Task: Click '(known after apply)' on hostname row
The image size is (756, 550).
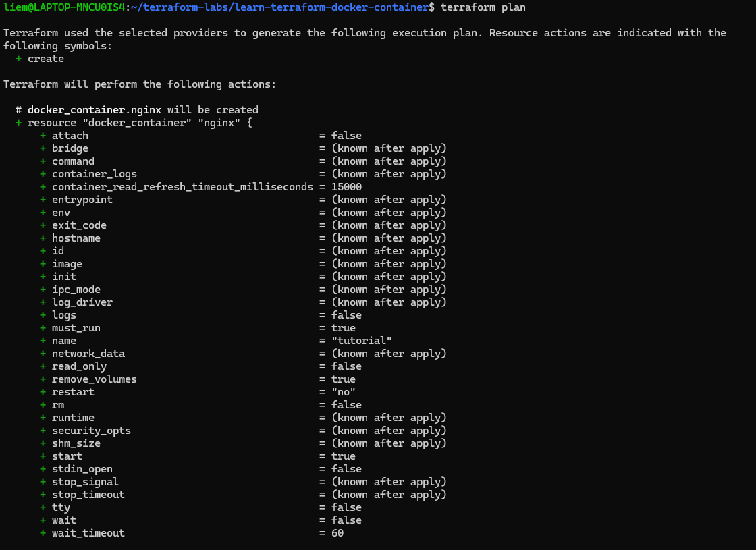Action: pyautogui.click(x=389, y=238)
